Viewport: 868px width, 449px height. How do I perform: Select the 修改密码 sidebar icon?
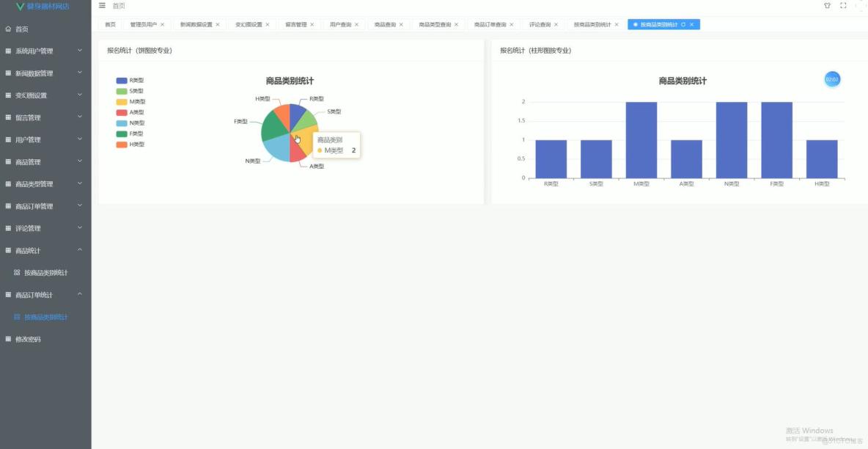point(10,339)
